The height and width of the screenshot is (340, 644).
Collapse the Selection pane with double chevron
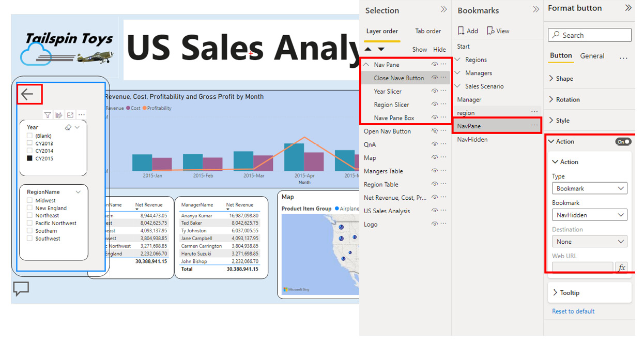click(x=443, y=10)
